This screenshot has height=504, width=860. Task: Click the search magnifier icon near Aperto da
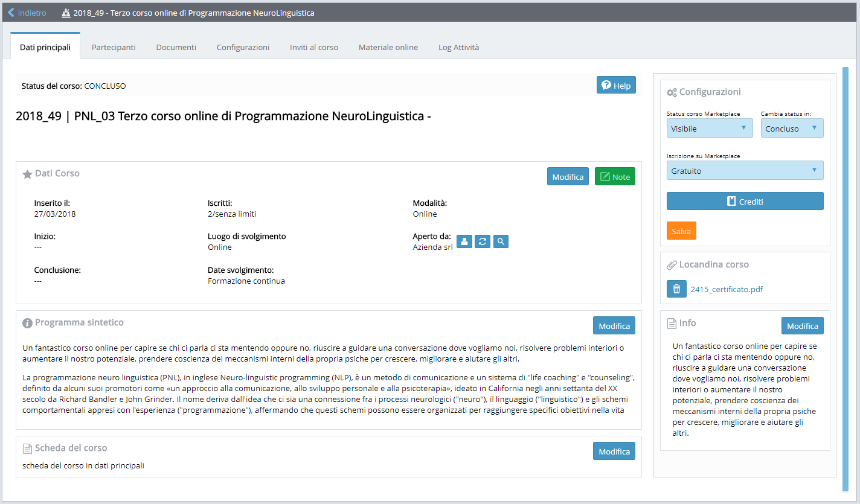tap(501, 241)
